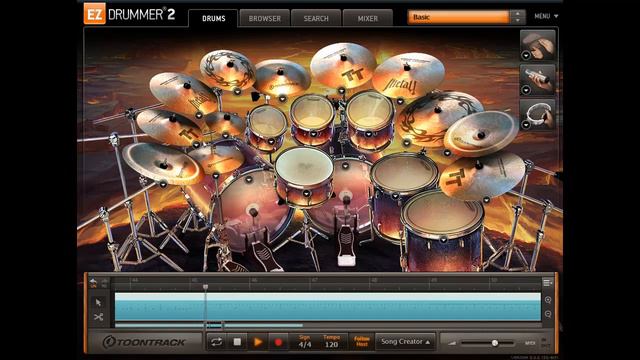Click bar 47 on the timeline ruler

click(314, 281)
